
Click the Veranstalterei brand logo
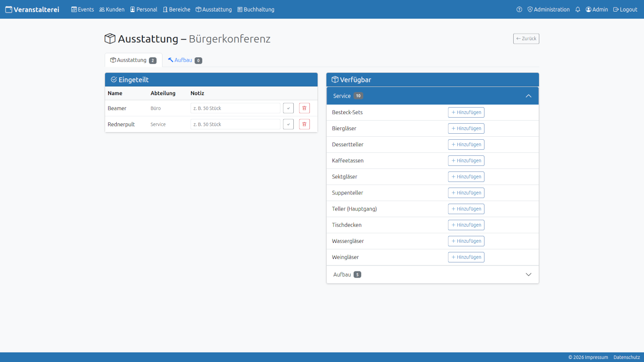point(32,10)
